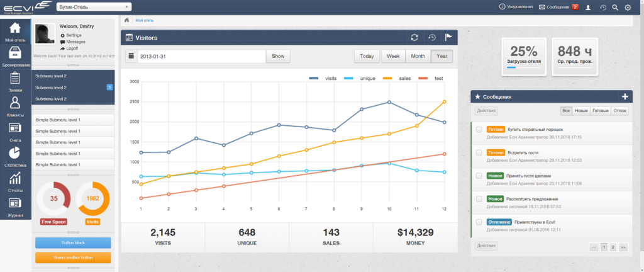Screen dimensions: 644x272
Task: Open the search magnifier in top bar
Action: tap(615, 7)
